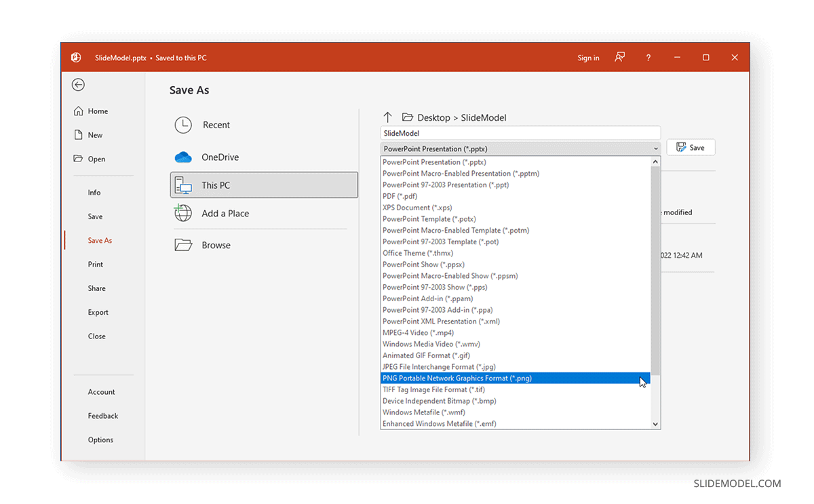Click the Open folder icon
The width and height of the screenshot is (814, 504).
tap(79, 159)
